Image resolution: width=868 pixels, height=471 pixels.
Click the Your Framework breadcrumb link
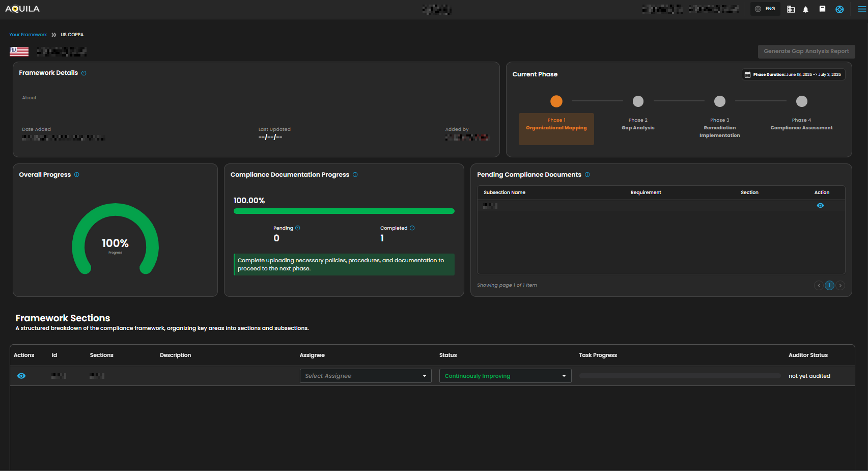coord(28,35)
